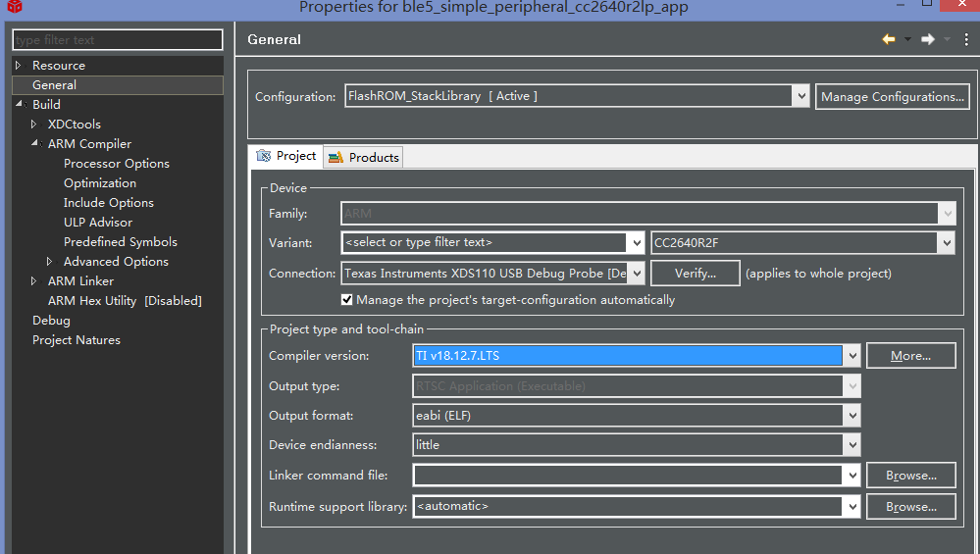Open Processor Options page
This screenshot has height=554, width=980.
(117, 163)
